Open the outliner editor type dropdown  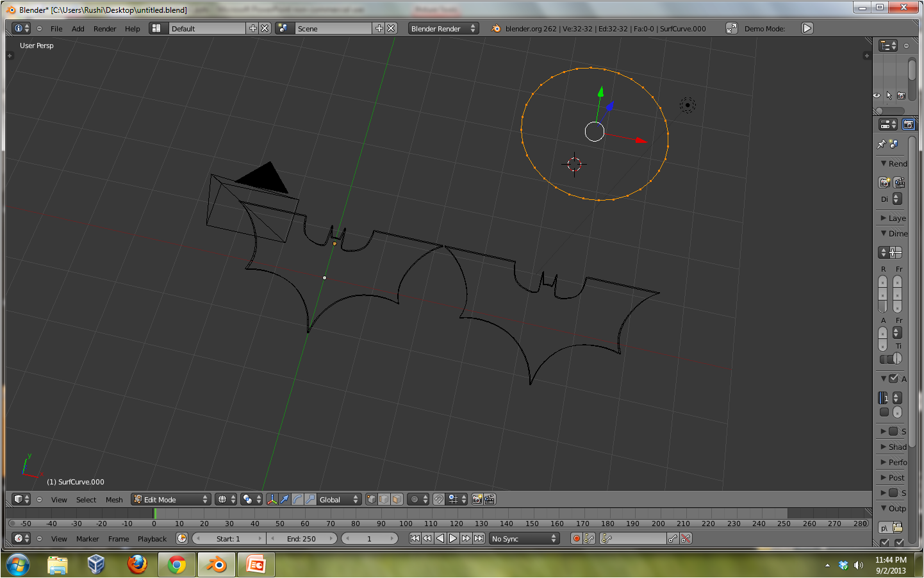click(888, 45)
